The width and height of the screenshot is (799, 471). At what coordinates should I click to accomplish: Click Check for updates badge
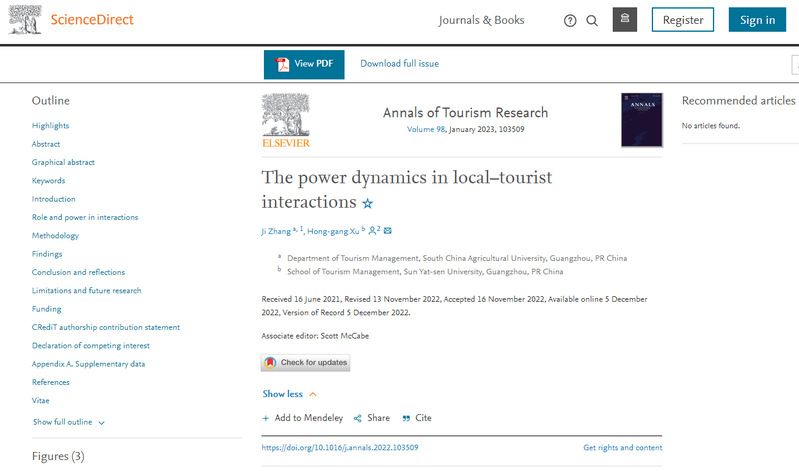tap(306, 362)
